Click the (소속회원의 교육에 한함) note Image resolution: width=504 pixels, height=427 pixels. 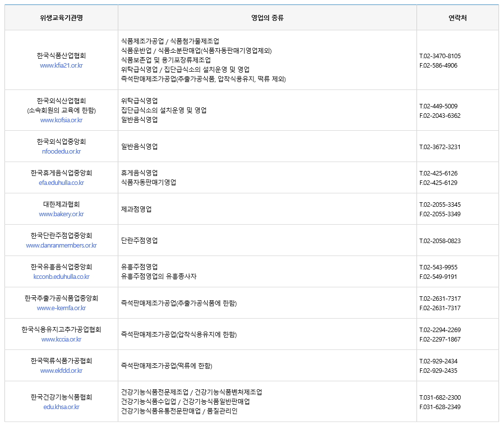(x=62, y=110)
